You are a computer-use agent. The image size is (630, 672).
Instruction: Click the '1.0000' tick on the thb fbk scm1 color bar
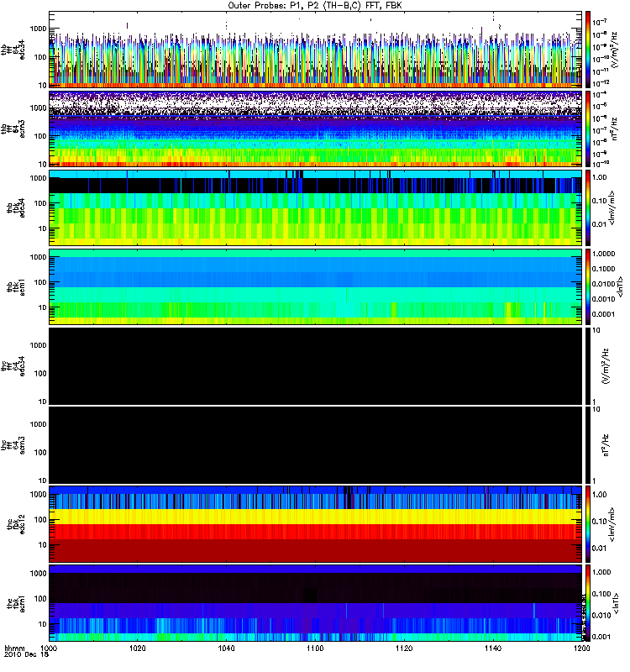point(603,254)
